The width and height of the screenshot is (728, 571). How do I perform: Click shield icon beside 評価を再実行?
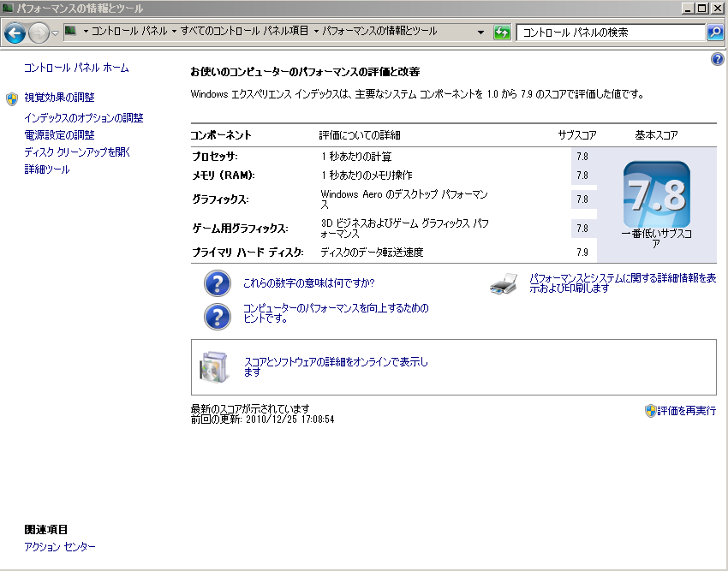pyautogui.click(x=650, y=411)
